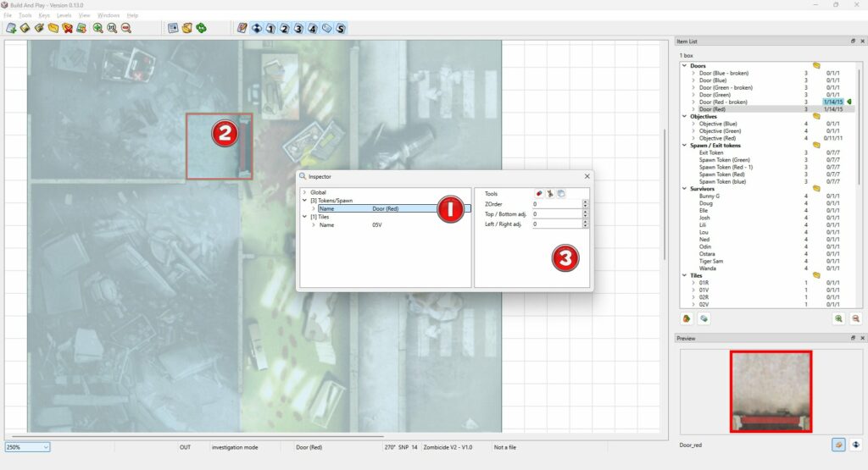Open the Tools menu
The image size is (868, 470).
point(25,15)
